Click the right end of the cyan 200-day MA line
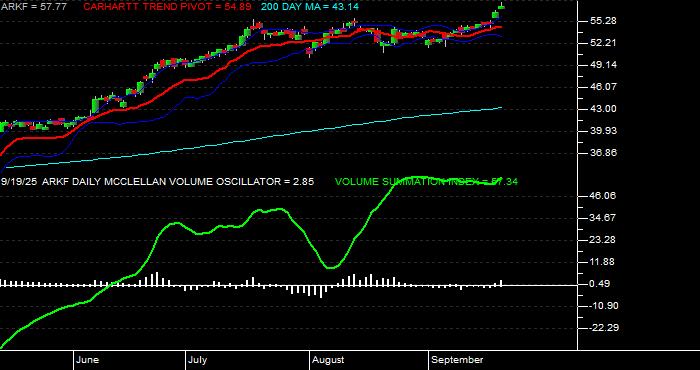The height and width of the screenshot is (370, 700). (x=501, y=108)
